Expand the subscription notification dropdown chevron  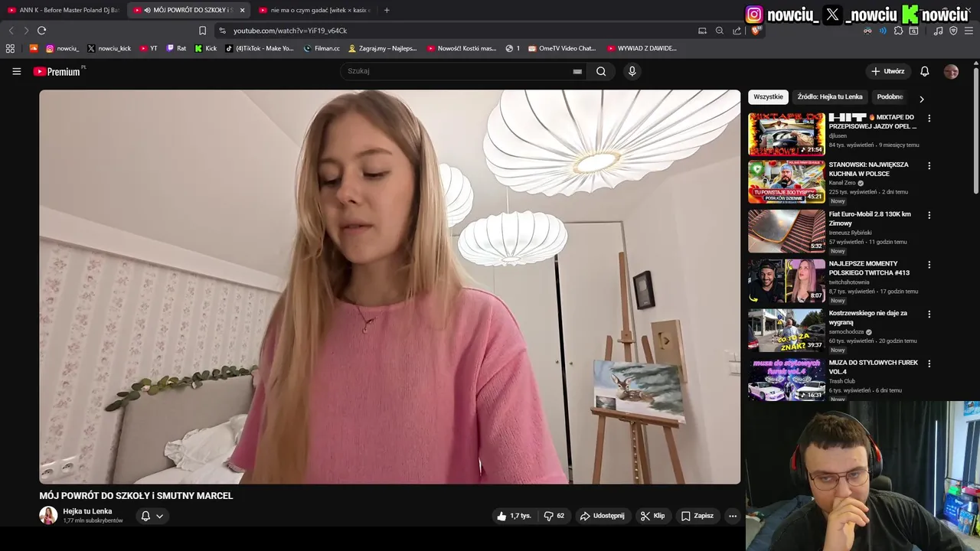(159, 516)
